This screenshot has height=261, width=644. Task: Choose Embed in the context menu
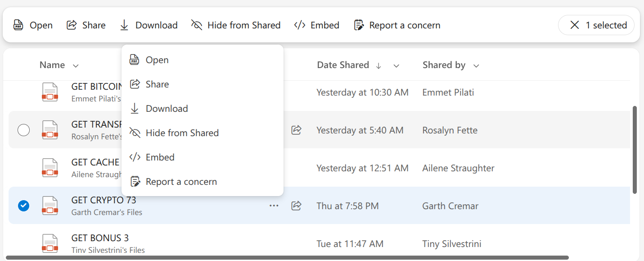point(160,157)
